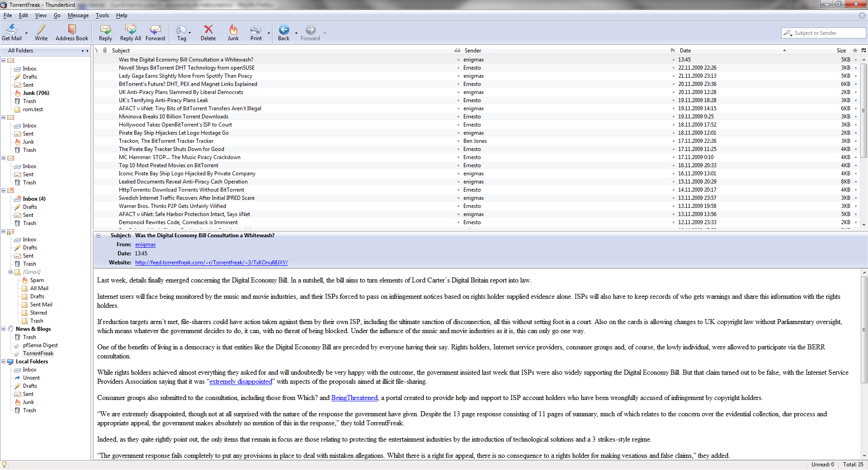868x470 pixels.
Task: Click the Tag toolbar icon
Action: coord(181,30)
